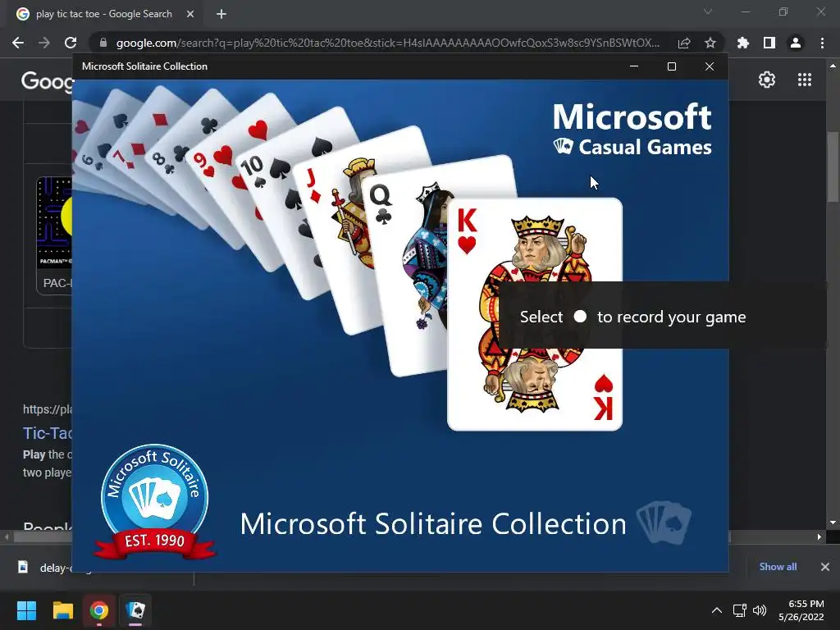Minimize Microsoft Solitaire Collection window
Screen dimensions: 840x630
[634, 66]
